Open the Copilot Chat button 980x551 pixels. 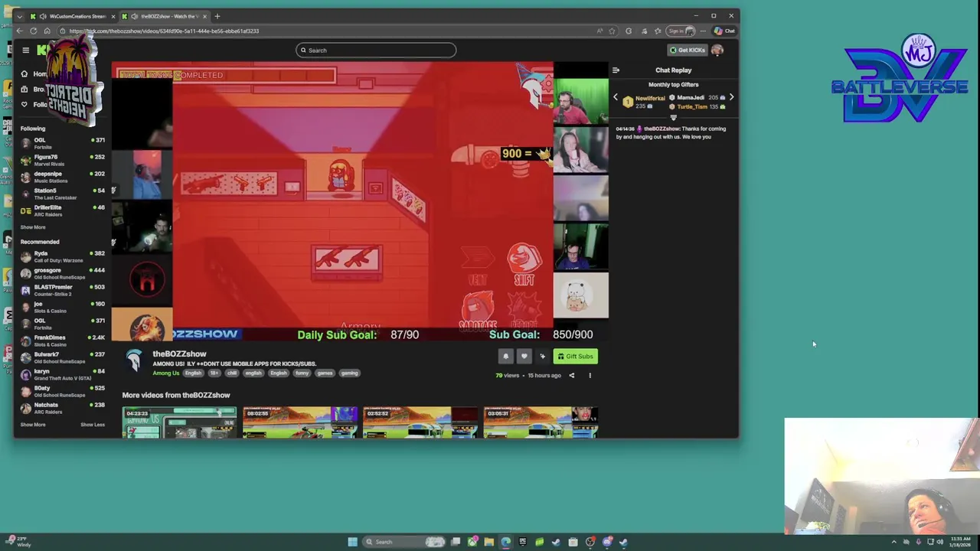(x=724, y=31)
